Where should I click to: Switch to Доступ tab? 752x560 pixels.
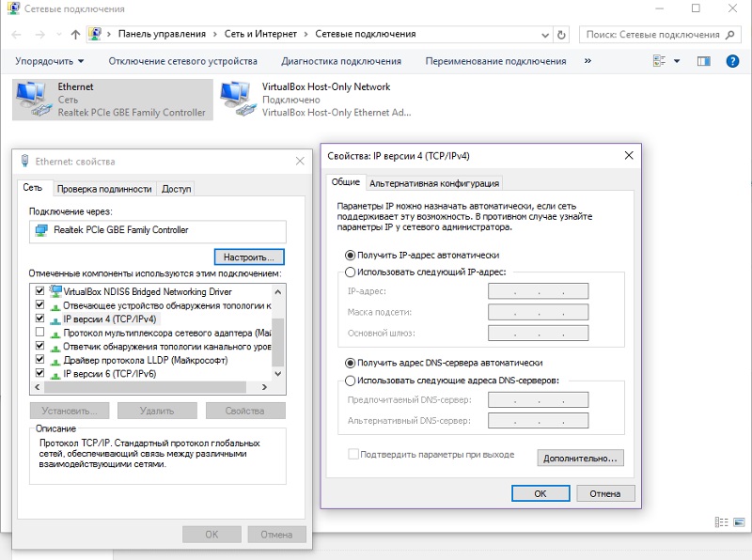tap(176, 189)
